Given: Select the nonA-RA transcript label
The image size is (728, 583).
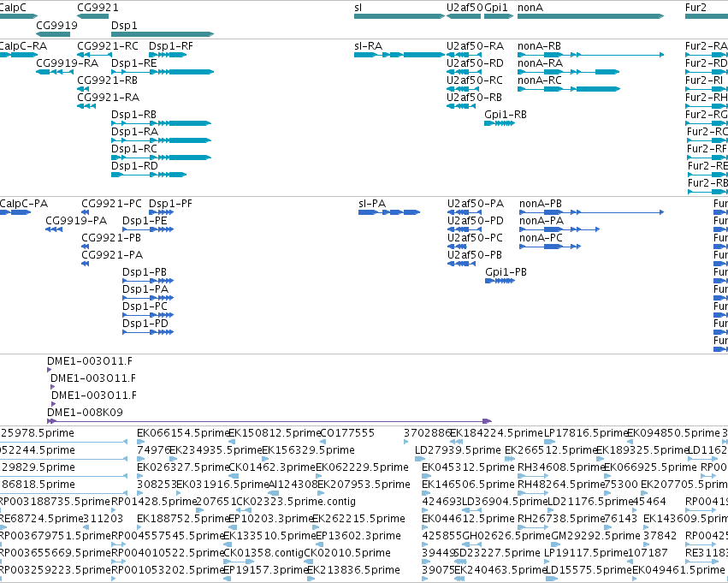Looking at the screenshot, I should 540,63.
